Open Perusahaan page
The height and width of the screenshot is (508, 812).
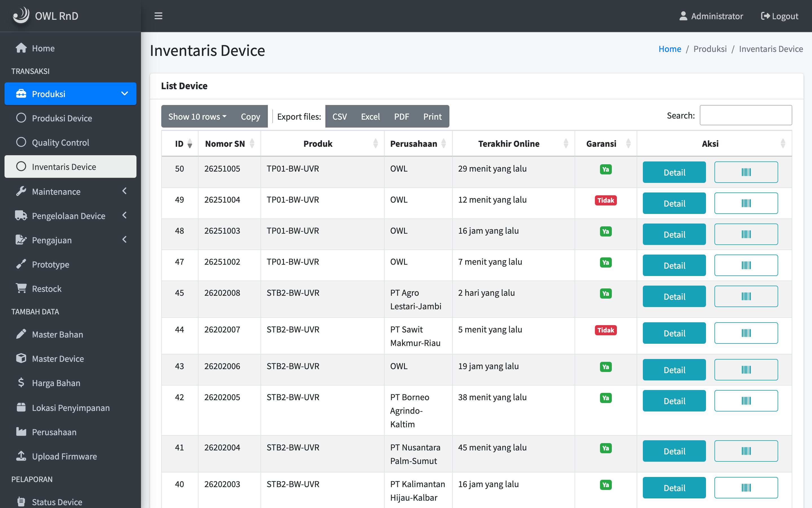pos(70,432)
